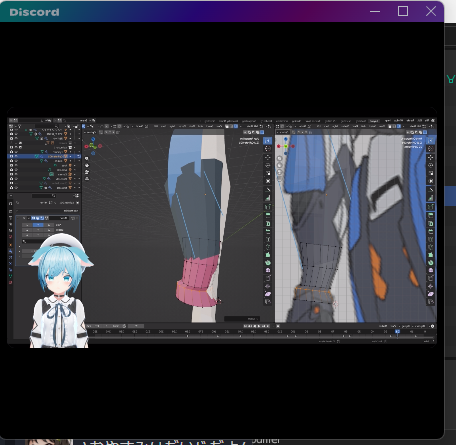
Task: Click the highlighted blue axis button in modifier panel
Action: click(38, 225)
